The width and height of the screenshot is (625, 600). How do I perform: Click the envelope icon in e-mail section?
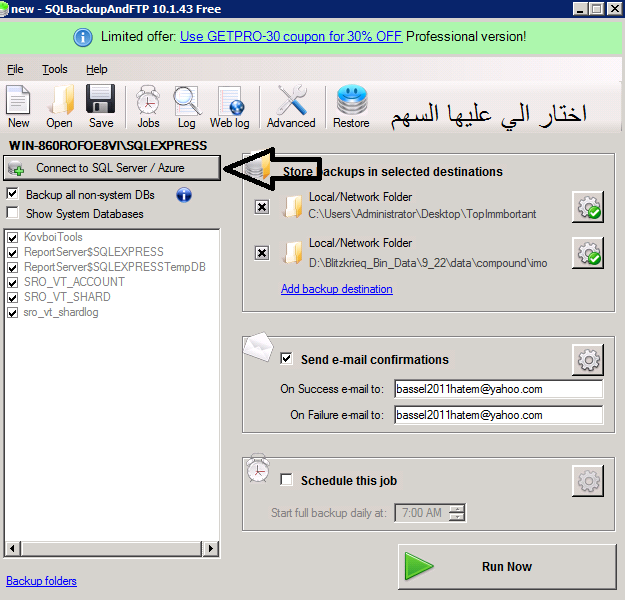[x=258, y=347]
